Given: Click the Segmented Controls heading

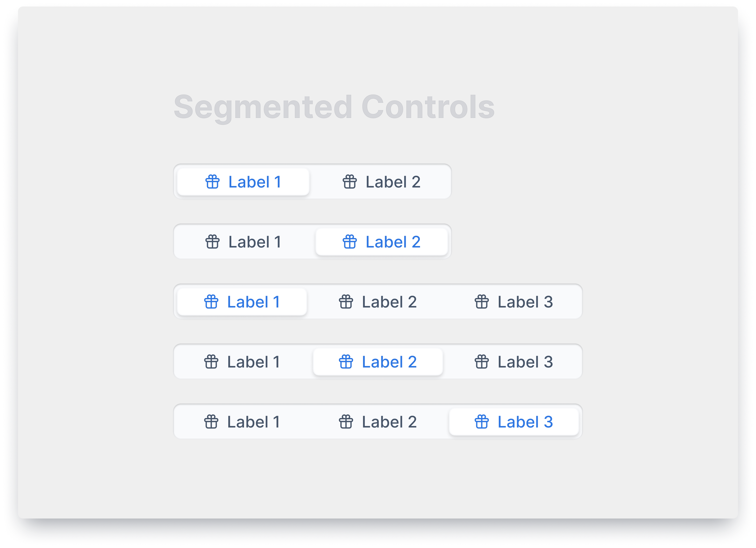Looking at the screenshot, I should coord(334,107).
